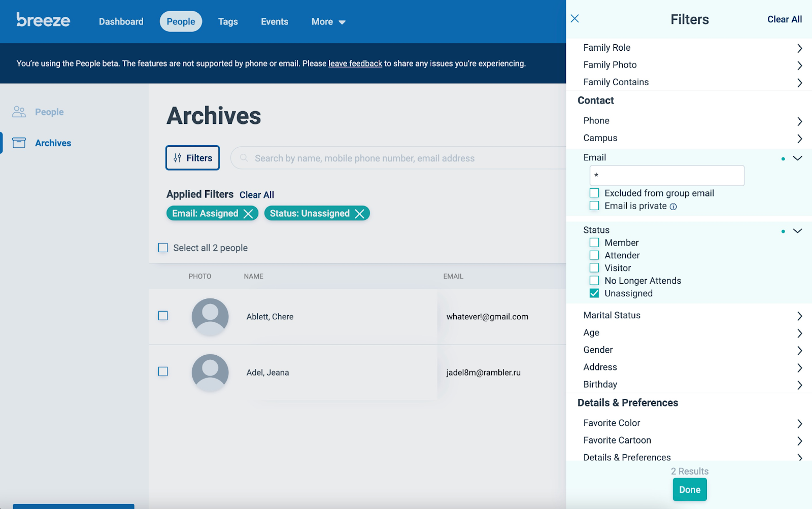812x509 pixels.
Task: Check the Select all 2 people checkbox
Action: [163, 248]
